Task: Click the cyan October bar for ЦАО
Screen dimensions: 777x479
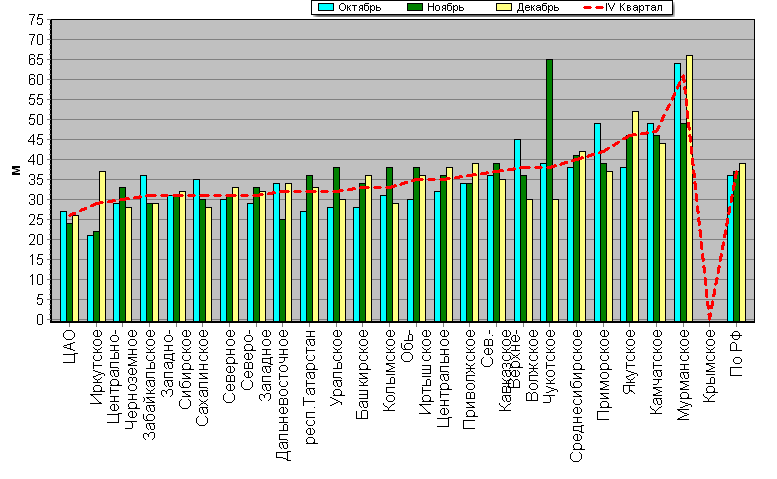Action: (x=63, y=266)
